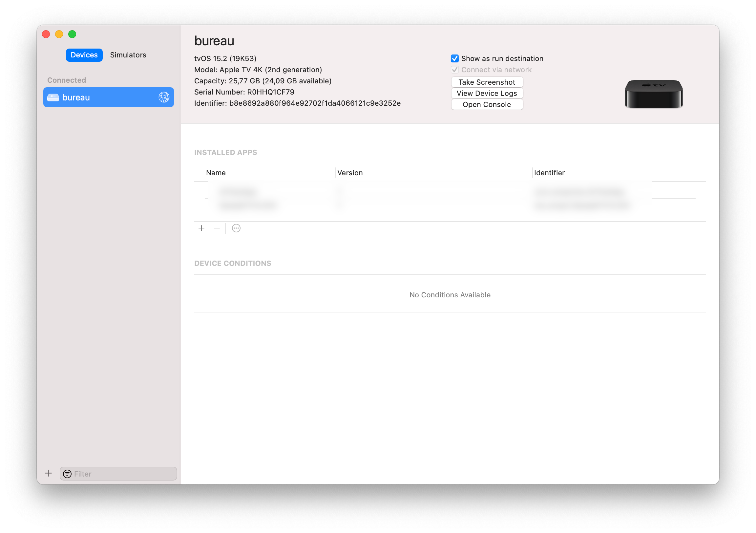This screenshot has width=756, height=533.
Task: Select the bureau device in sidebar
Action: click(108, 97)
